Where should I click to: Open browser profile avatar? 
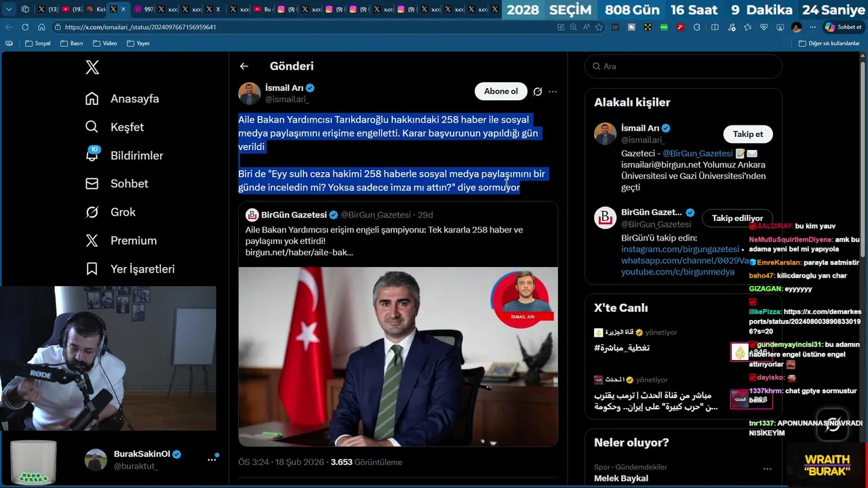796,27
